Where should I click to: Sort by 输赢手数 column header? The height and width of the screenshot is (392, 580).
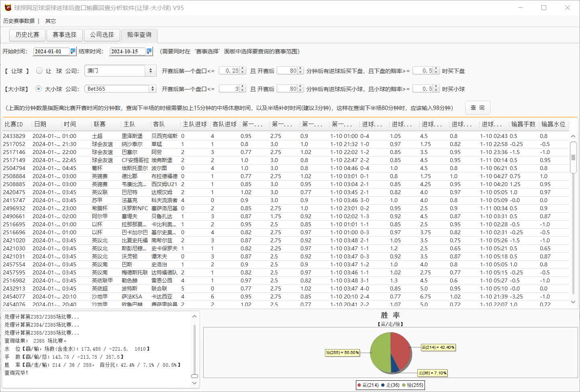click(x=524, y=124)
